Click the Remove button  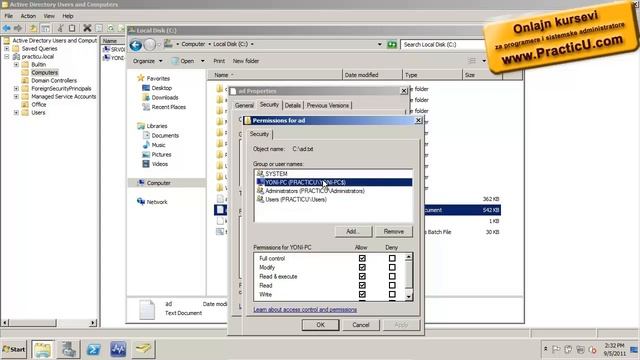393,231
